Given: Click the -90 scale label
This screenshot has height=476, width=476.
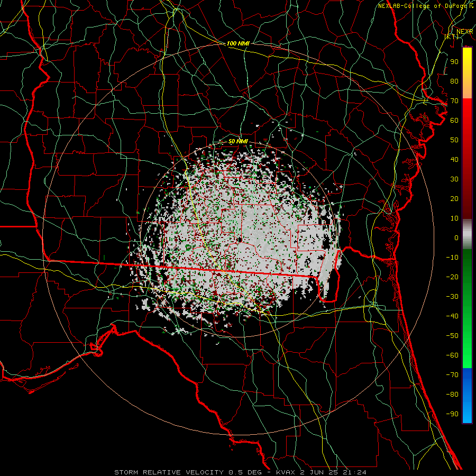Looking at the screenshot, I should [x=452, y=414].
